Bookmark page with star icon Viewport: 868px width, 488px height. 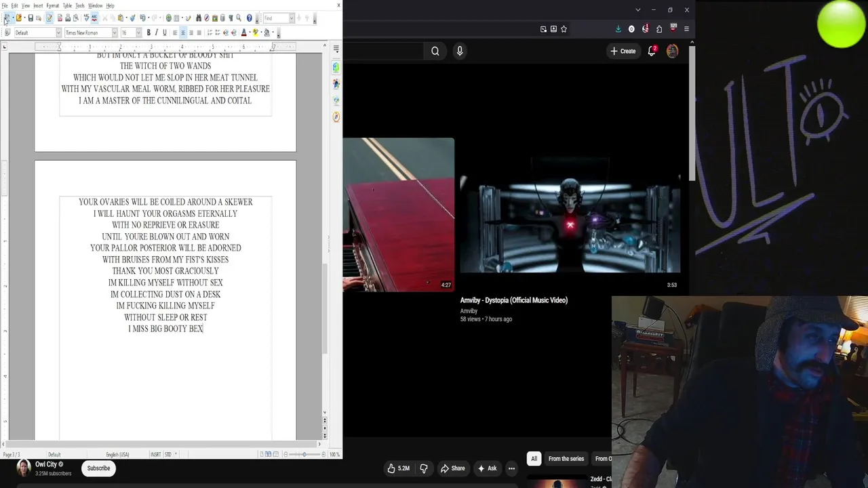tap(564, 29)
